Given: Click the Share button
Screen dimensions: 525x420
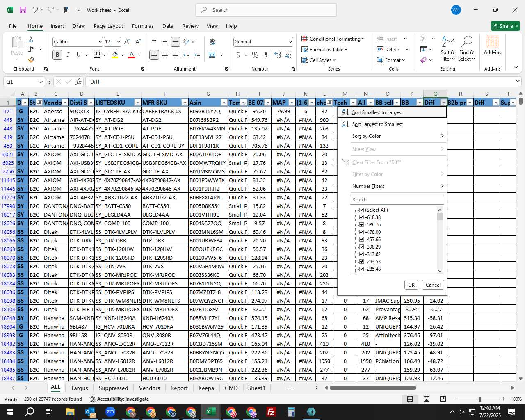Looking at the screenshot, I should click(505, 26).
